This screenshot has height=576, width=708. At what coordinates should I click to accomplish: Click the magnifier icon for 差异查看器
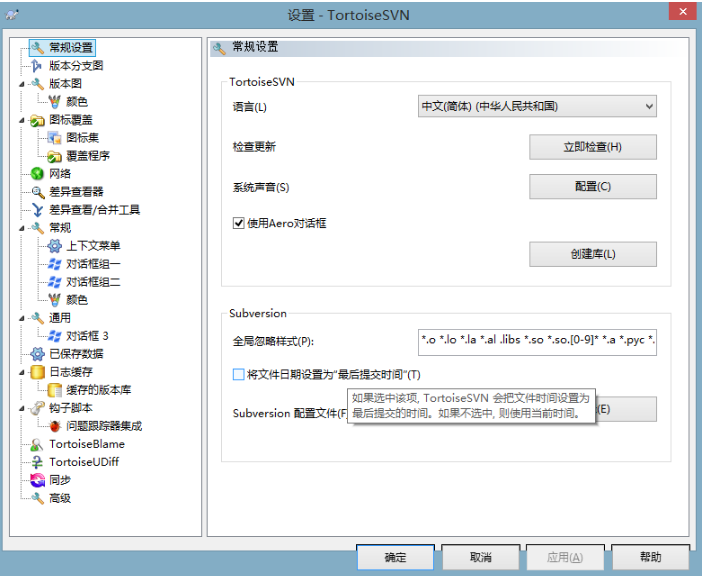(37, 192)
